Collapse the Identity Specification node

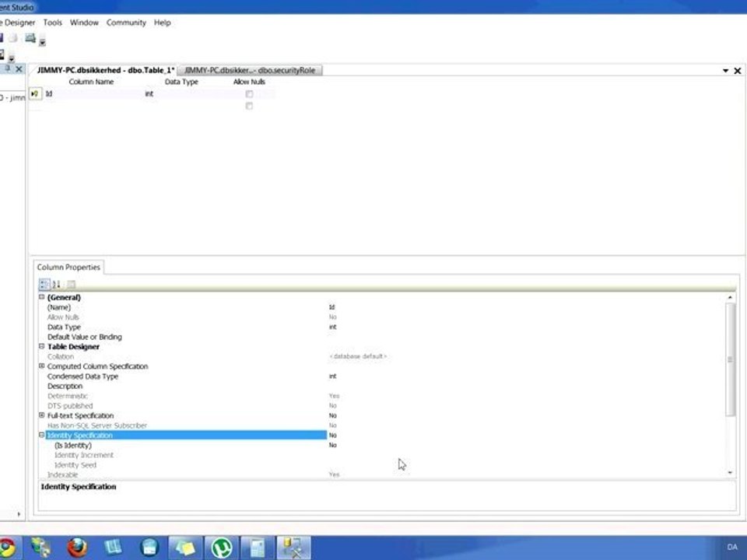41,436
